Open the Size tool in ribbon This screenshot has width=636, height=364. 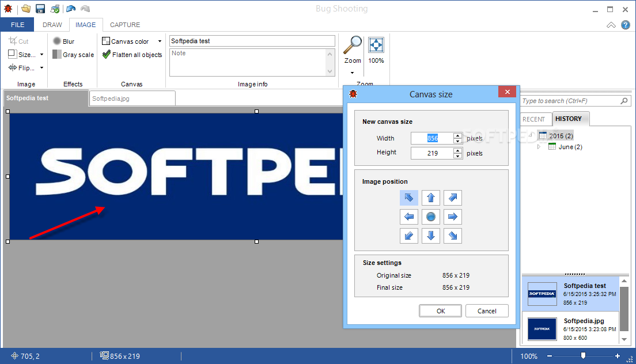click(22, 54)
